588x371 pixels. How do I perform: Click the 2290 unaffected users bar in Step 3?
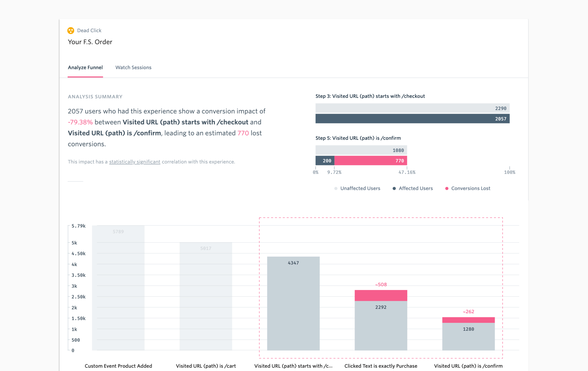point(413,108)
